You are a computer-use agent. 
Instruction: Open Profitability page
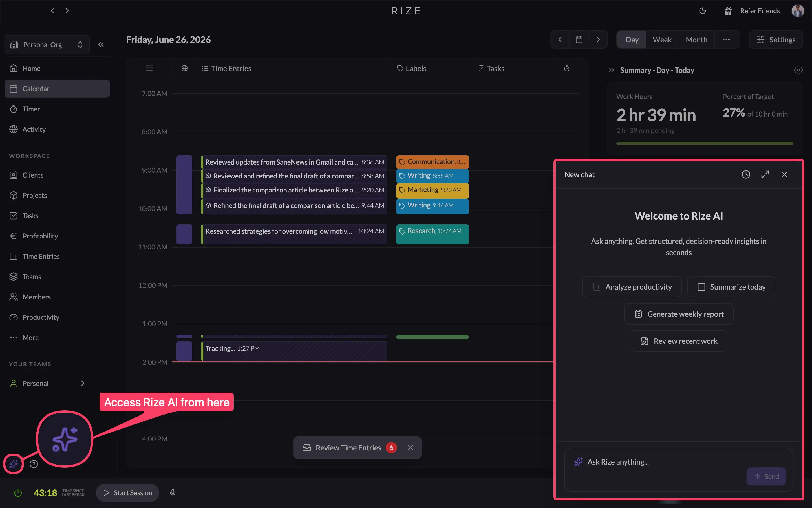pyautogui.click(x=57, y=236)
